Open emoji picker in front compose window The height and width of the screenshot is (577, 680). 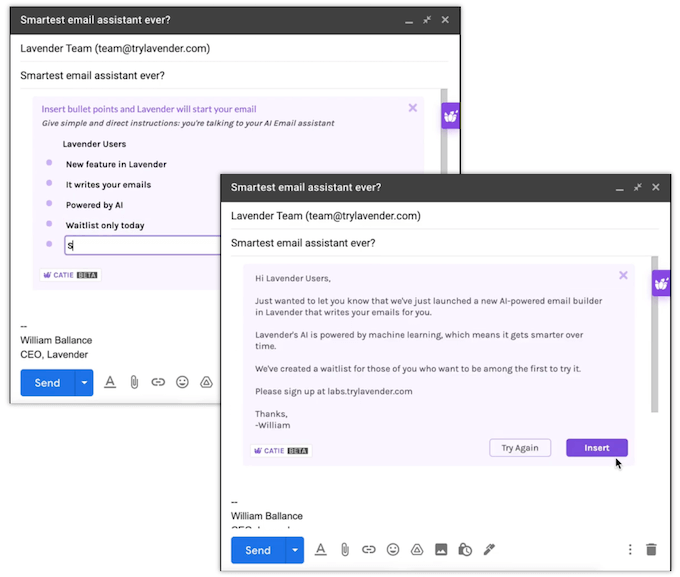(393, 550)
